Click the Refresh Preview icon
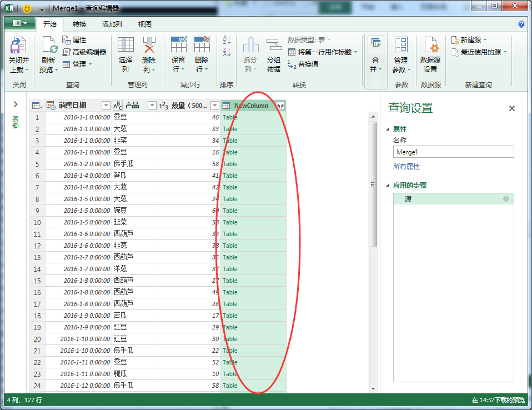The height and width of the screenshot is (410, 532). pyautogui.click(x=49, y=45)
